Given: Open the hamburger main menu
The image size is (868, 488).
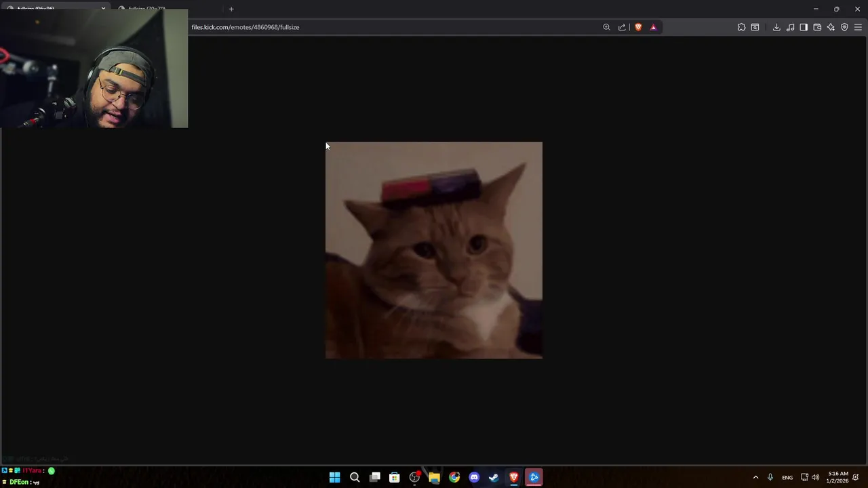Looking at the screenshot, I should pyautogui.click(x=858, y=27).
